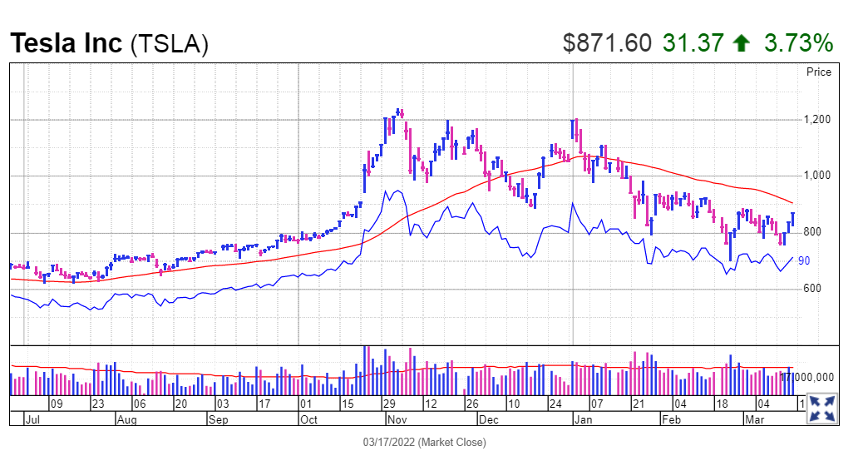Screen dimensions: 868x456
Task: Select the Mar month marker
Action: tap(755, 419)
